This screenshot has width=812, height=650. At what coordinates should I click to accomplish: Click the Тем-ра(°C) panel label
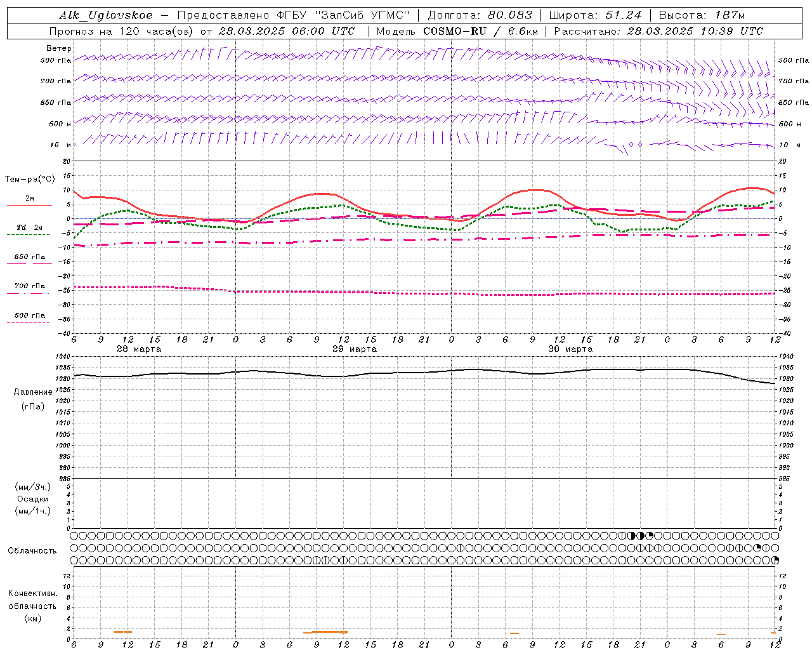click(x=30, y=180)
